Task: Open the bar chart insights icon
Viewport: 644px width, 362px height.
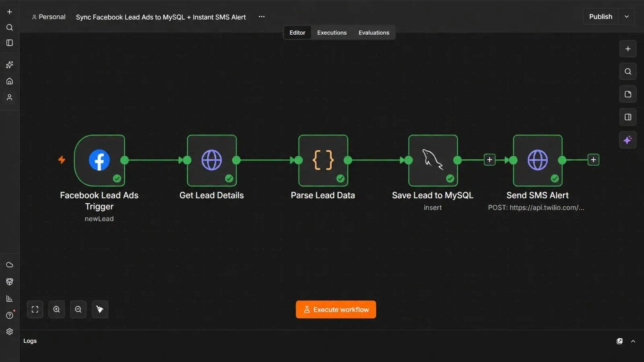Action: coord(10,298)
